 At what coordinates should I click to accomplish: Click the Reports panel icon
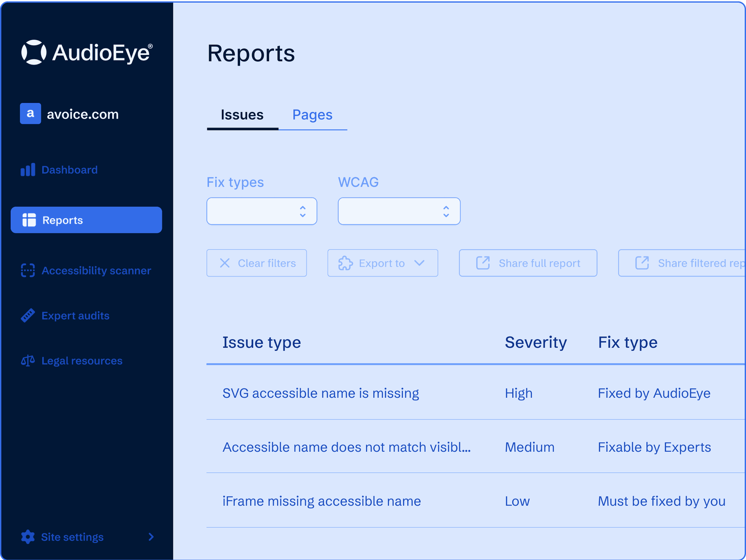coord(28,220)
